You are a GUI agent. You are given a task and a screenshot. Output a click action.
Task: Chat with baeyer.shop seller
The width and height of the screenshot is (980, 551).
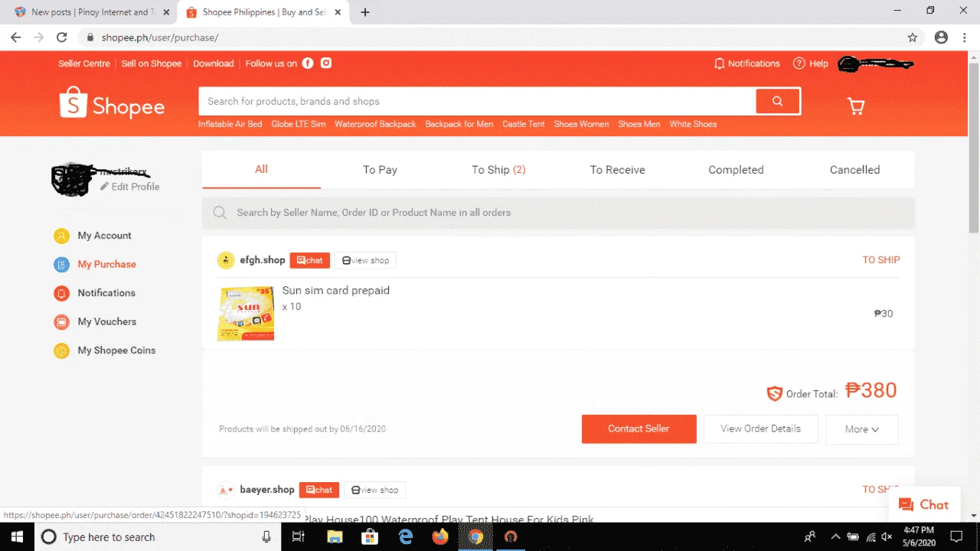tap(318, 490)
